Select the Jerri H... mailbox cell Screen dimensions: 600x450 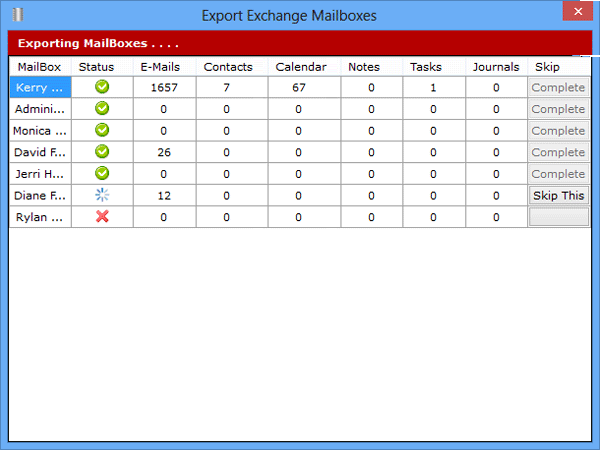coord(40,174)
